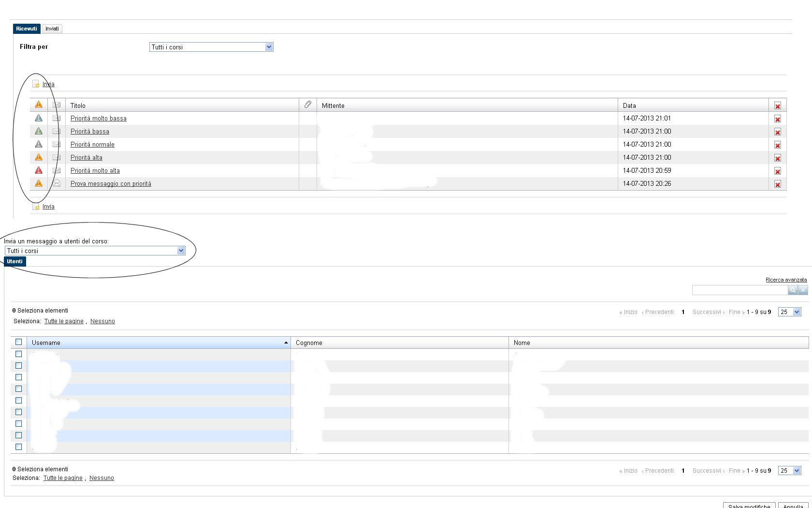Delete the 'Priorità normale' message
The image size is (812, 508).
[x=777, y=145]
